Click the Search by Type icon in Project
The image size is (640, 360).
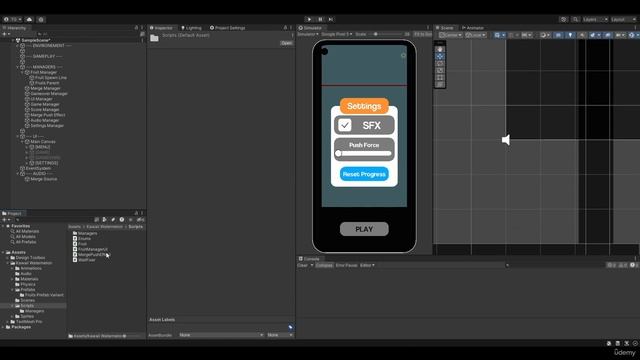coord(104,220)
